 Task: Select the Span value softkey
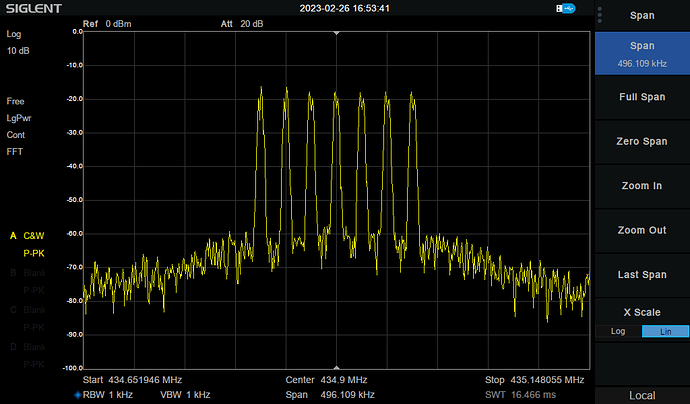642,54
